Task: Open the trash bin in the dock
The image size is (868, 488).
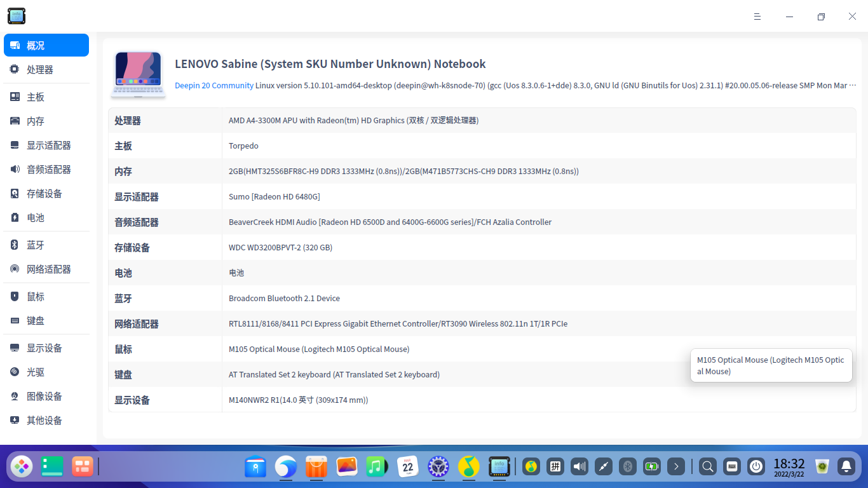Action: click(x=822, y=467)
